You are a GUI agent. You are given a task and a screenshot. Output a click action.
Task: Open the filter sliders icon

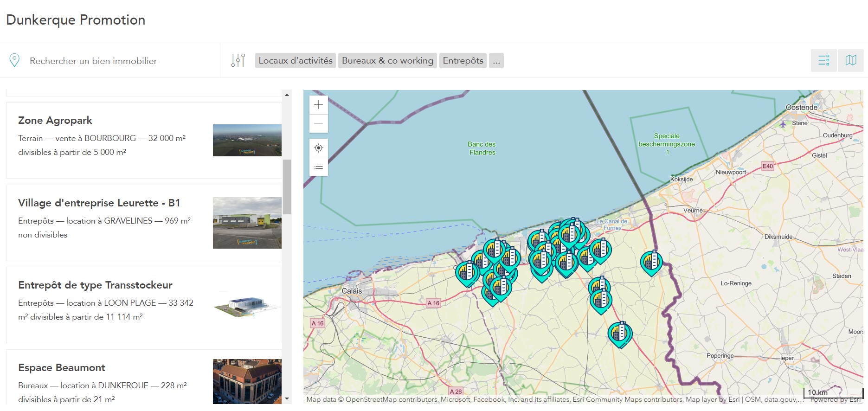(238, 60)
